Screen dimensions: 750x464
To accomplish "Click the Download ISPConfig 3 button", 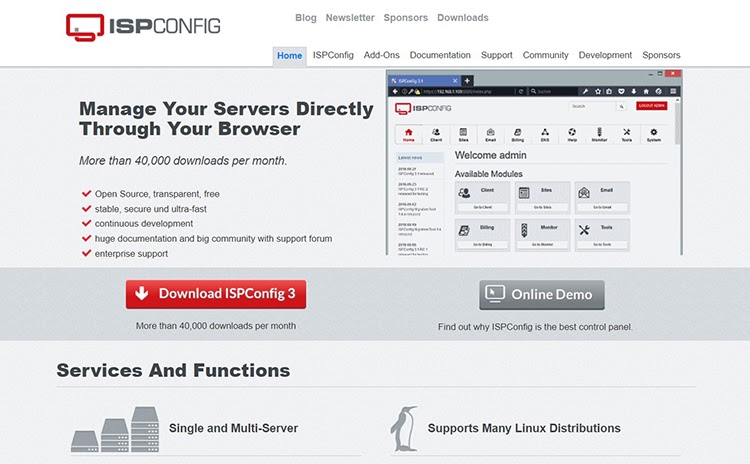I will (x=216, y=294).
